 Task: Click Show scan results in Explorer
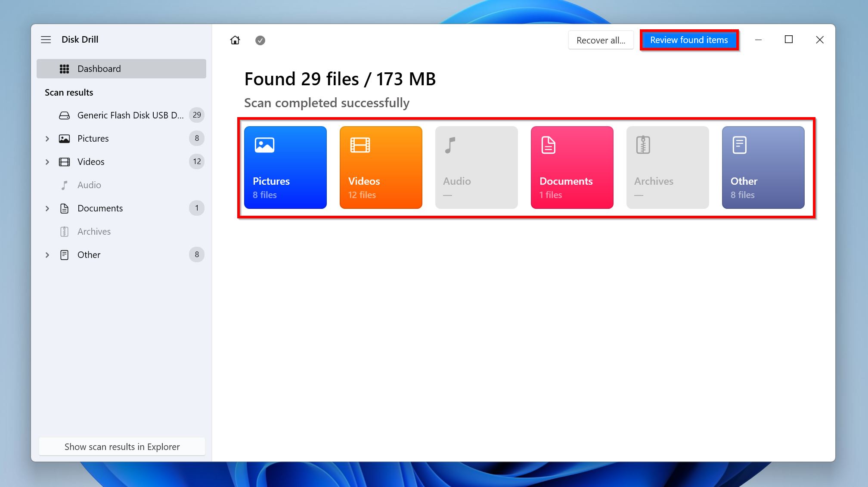click(x=121, y=446)
